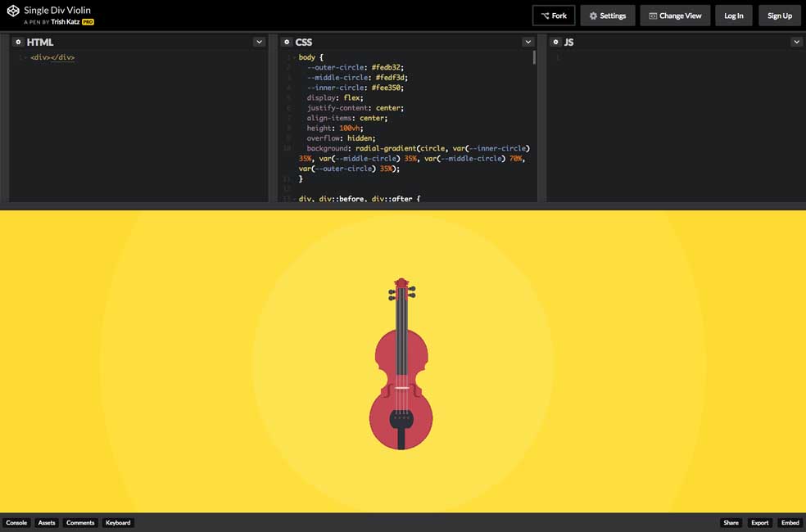Visit Trish Katz's profile link
The height and width of the screenshot is (532, 806).
coord(65,22)
